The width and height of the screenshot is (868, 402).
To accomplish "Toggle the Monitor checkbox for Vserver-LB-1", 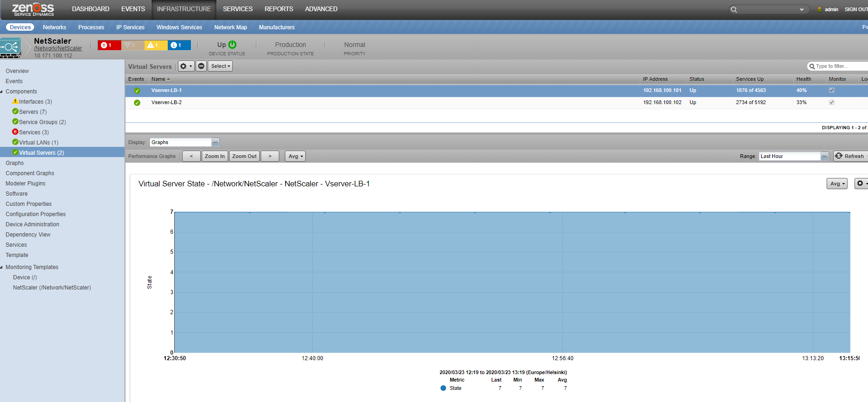I will point(832,90).
